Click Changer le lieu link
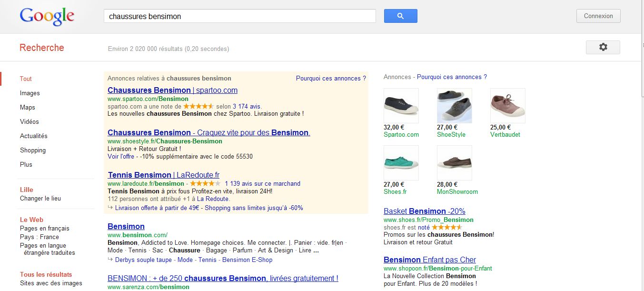The width and height of the screenshot is (644, 291). pos(40,199)
